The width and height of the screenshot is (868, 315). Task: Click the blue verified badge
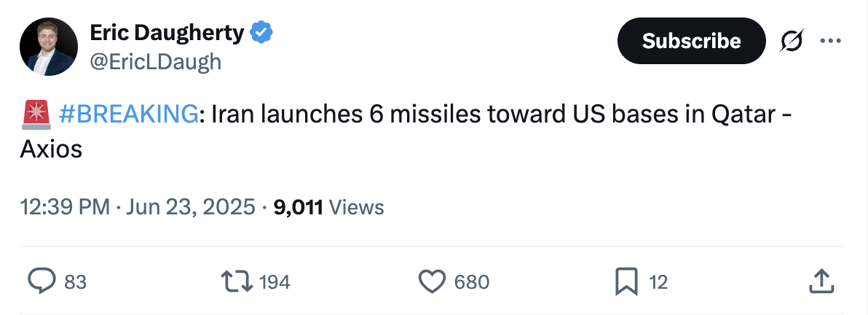click(x=262, y=32)
